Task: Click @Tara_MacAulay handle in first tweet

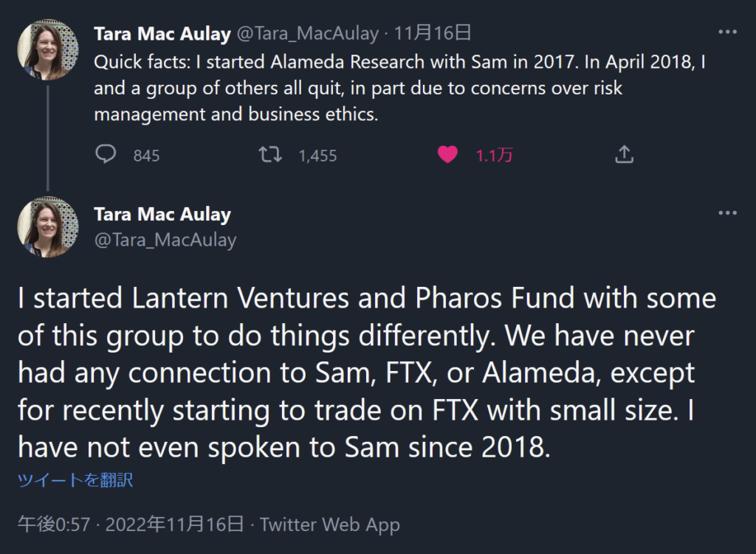Action: 307,33
